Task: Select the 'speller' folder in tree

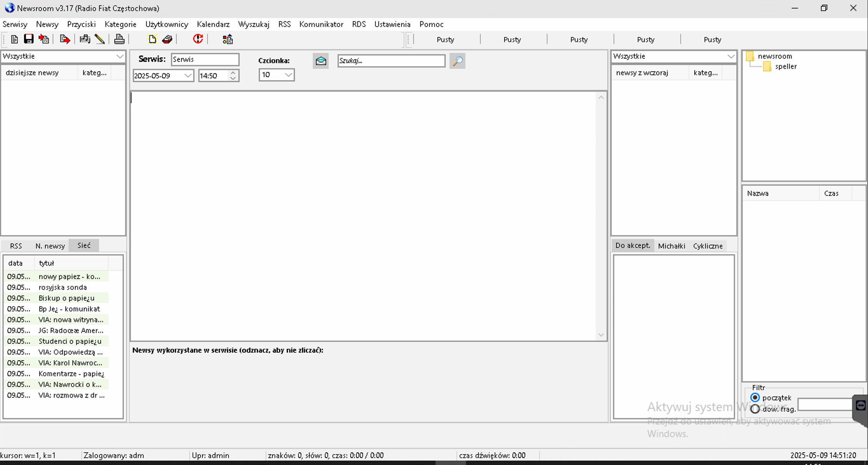Action: (785, 66)
